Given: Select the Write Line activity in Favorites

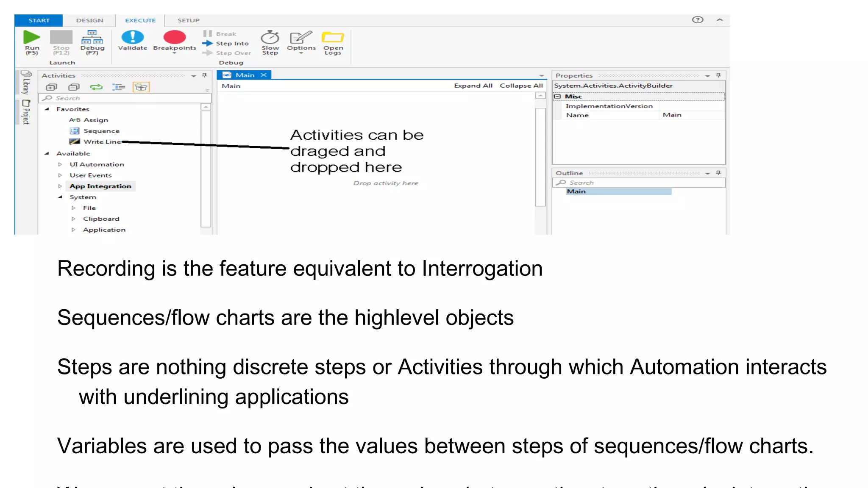Looking at the screenshot, I should click(95, 141).
